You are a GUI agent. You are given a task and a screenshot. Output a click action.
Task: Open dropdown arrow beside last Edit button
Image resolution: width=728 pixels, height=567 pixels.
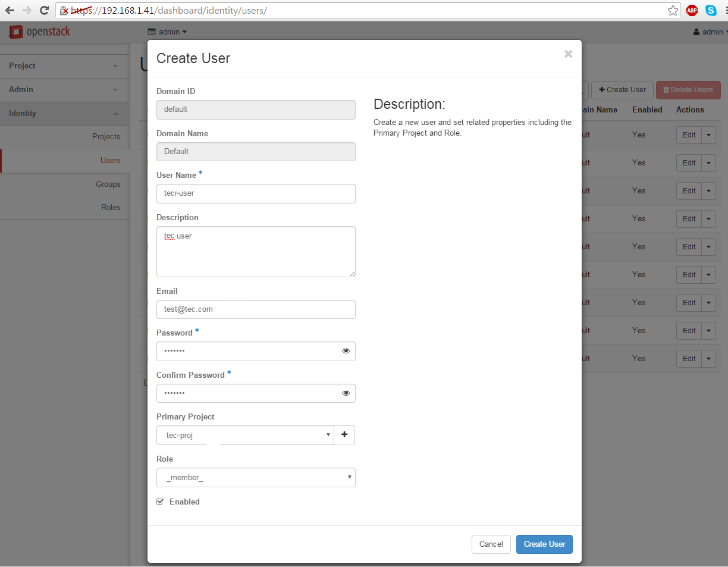click(708, 359)
